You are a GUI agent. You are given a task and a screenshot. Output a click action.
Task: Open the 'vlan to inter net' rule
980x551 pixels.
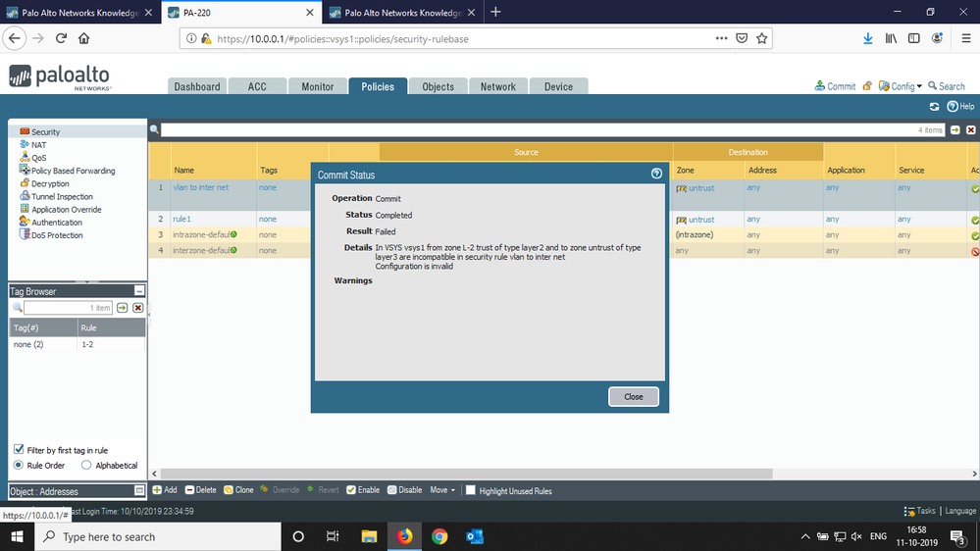(201, 187)
